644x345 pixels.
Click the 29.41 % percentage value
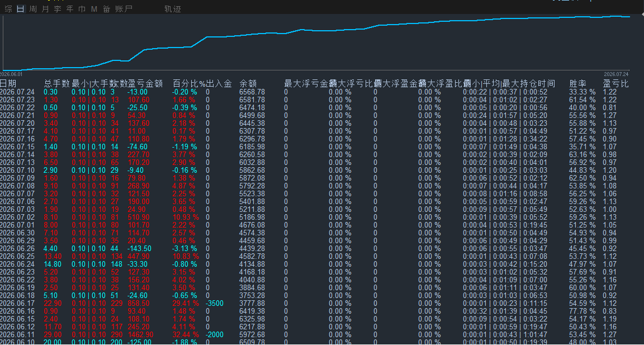[186, 303]
